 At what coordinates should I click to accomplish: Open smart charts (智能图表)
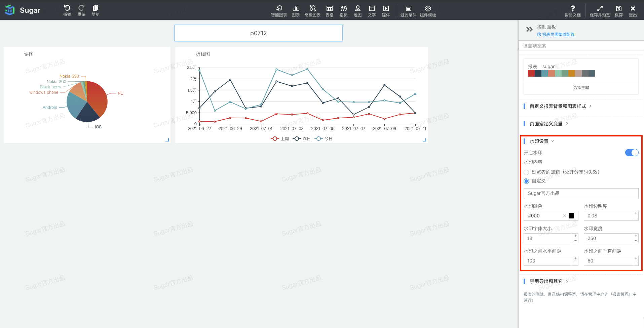(x=279, y=11)
